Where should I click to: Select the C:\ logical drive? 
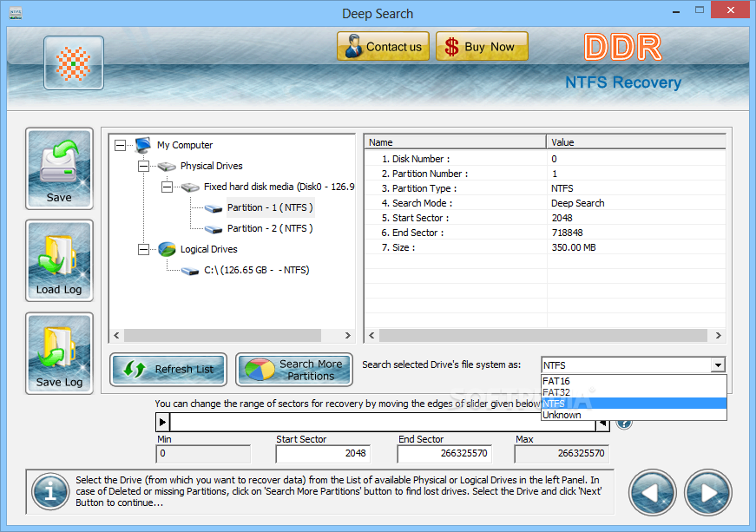point(257,270)
